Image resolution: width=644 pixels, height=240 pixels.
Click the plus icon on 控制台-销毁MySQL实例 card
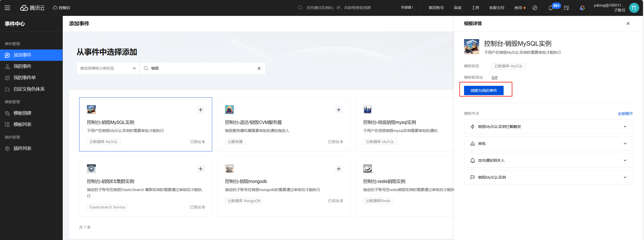pos(200,110)
